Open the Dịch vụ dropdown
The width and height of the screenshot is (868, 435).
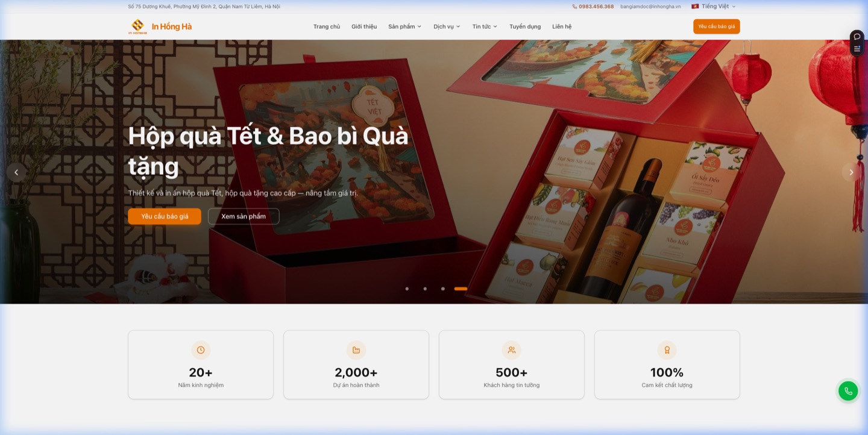pyautogui.click(x=446, y=27)
